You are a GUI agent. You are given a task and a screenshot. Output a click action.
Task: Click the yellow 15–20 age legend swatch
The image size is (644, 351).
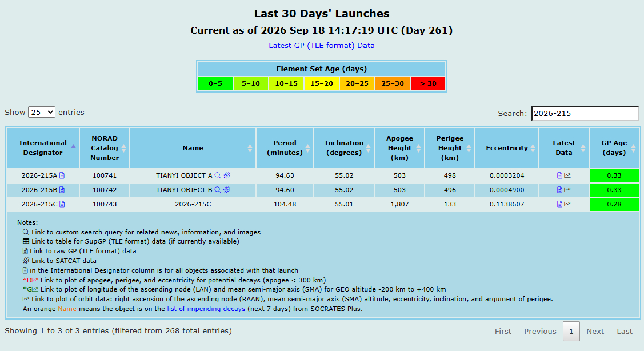pyautogui.click(x=322, y=84)
